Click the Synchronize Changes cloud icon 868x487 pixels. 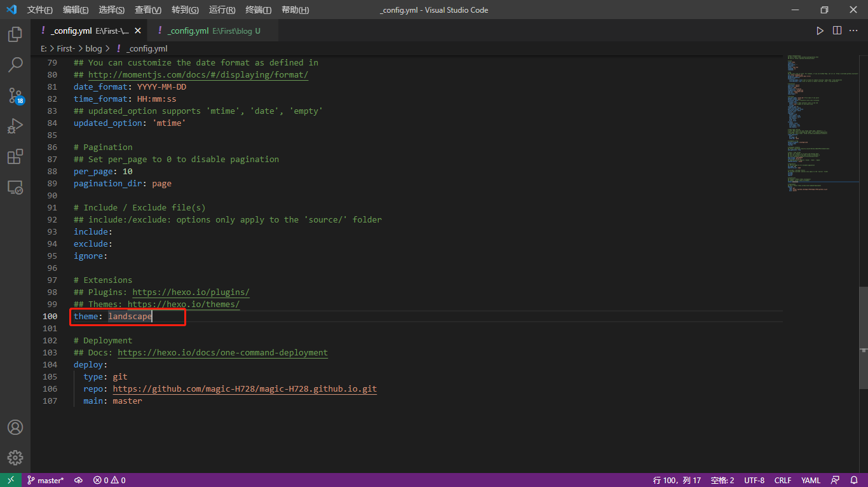pyautogui.click(x=78, y=480)
